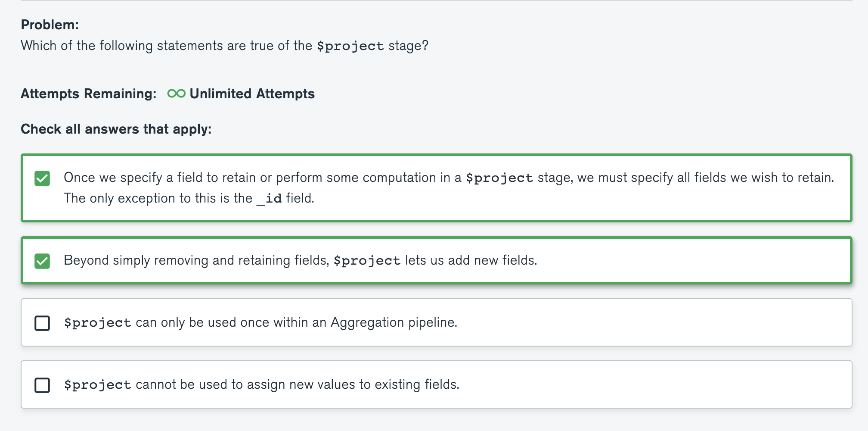Image resolution: width=868 pixels, height=431 pixels.
Task: Tick the "can only be used once" checkbox
Action: coord(42,323)
